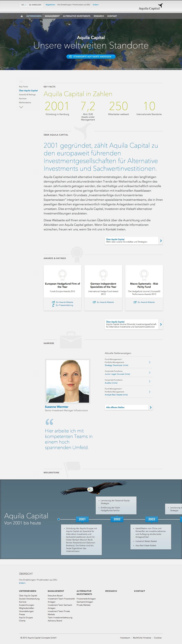The image size is (182, 644).
Task: Open Soziale Verantwortung in the footer
Action: [x=29, y=598]
